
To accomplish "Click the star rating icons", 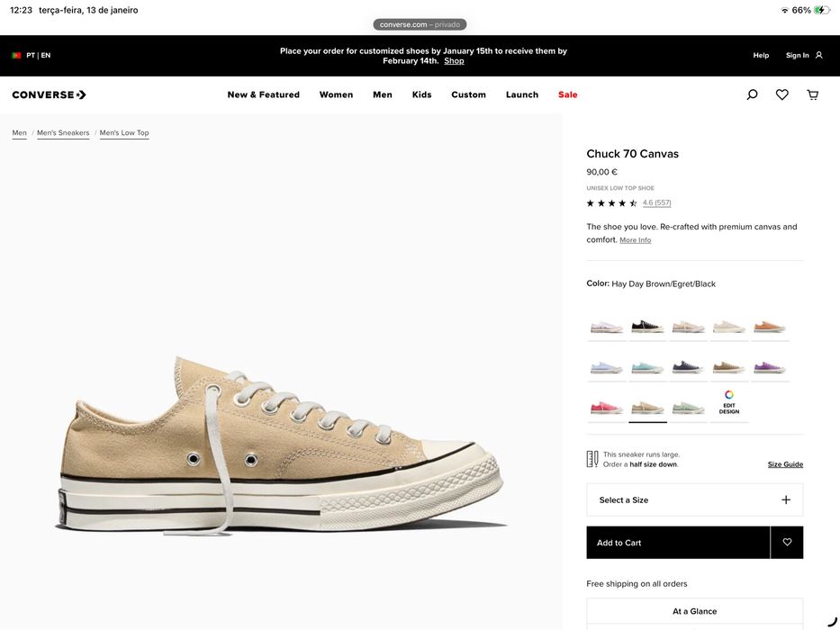I will pyautogui.click(x=612, y=203).
